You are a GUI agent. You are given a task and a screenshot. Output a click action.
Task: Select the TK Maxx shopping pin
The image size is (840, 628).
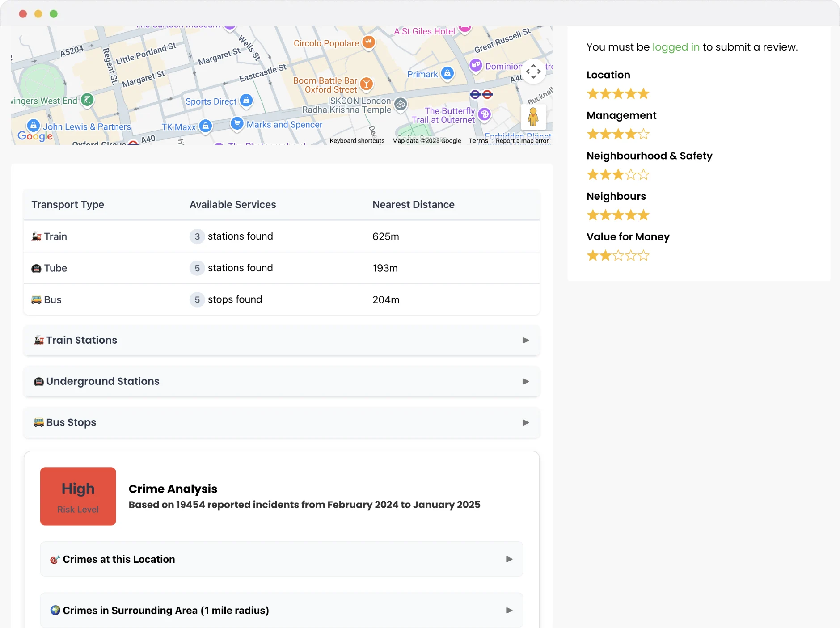coord(205,126)
